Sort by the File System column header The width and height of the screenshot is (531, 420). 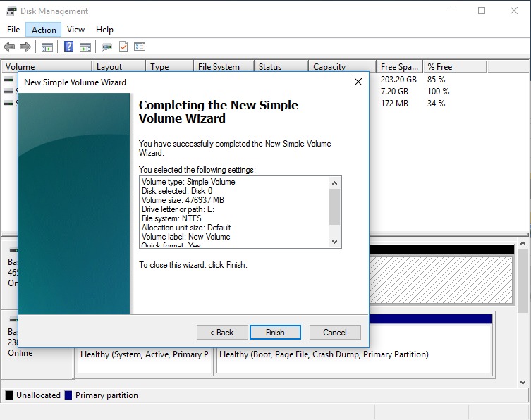point(219,67)
